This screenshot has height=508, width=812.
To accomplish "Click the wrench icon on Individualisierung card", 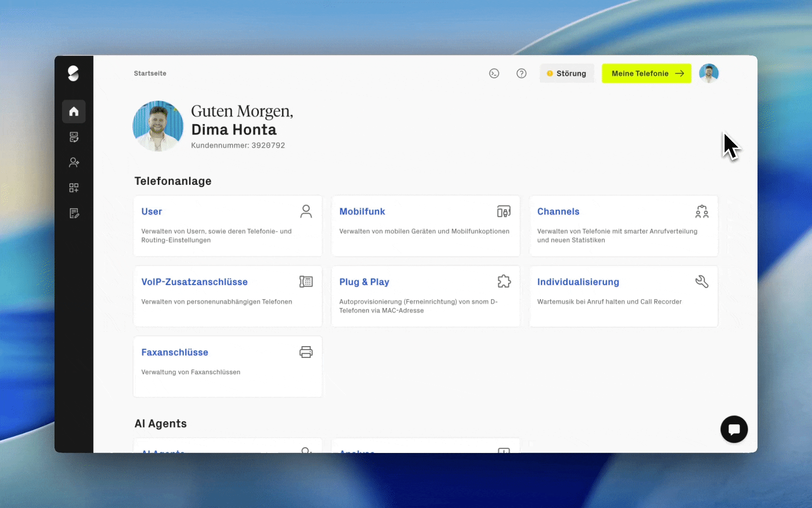I will tap(702, 281).
